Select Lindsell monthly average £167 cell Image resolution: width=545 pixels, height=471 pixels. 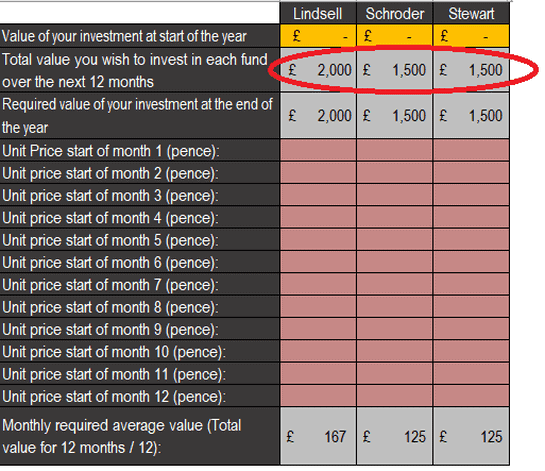(x=318, y=436)
